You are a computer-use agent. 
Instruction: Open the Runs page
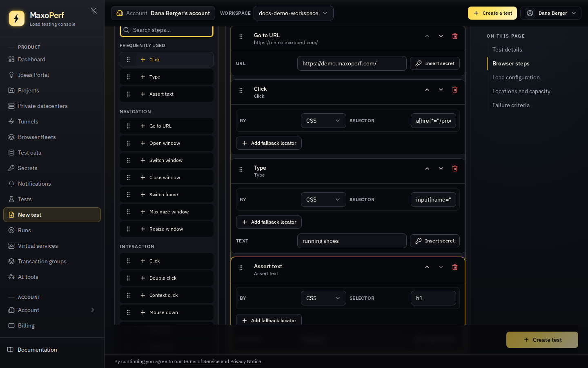pyautogui.click(x=52, y=230)
